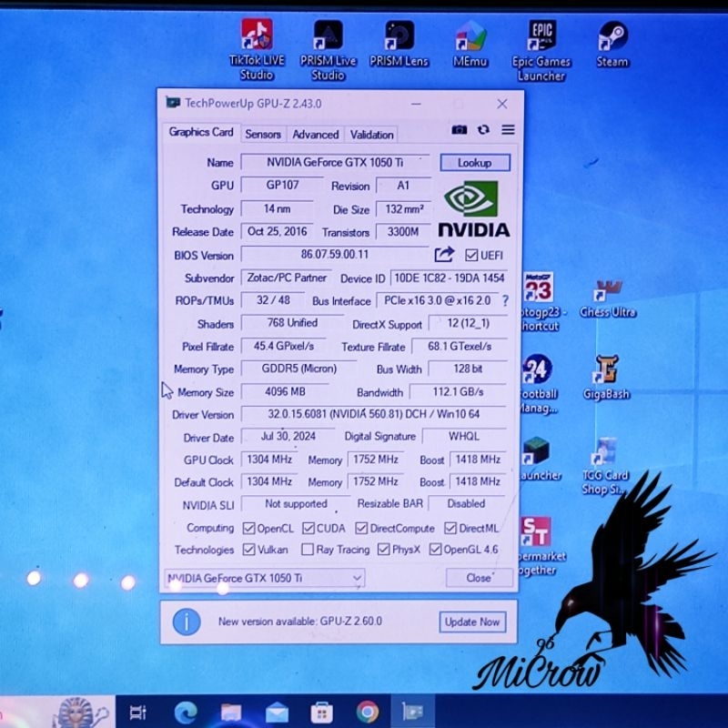Toggle Ray Tracing checkbox
Image resolution: width=728 pixels, height=728 pixels.
[x=308, y=550]
